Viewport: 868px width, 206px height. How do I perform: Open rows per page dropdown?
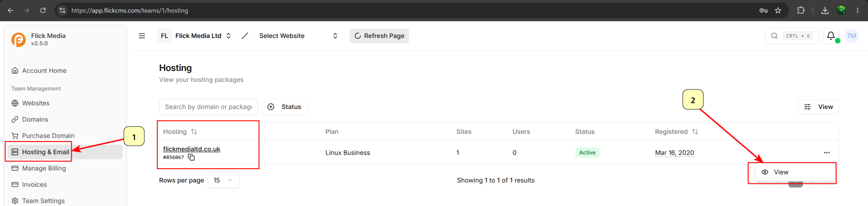(224, 181)
